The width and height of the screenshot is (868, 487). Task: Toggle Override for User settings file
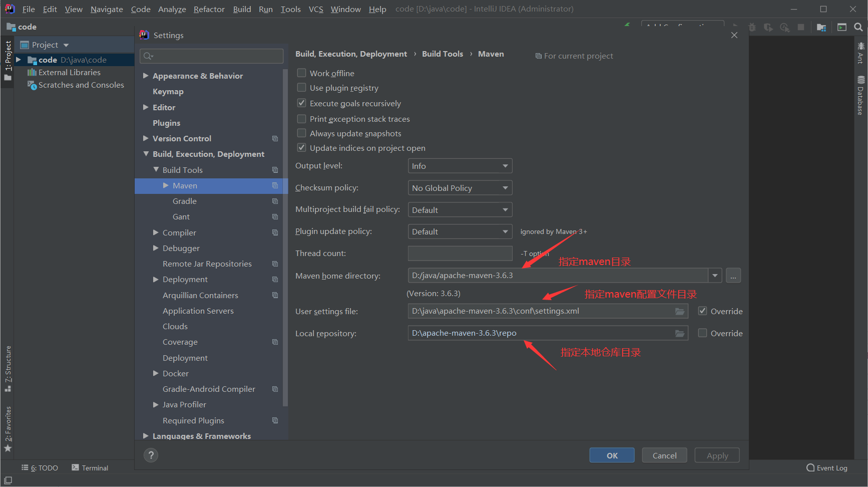coord(703,311)
